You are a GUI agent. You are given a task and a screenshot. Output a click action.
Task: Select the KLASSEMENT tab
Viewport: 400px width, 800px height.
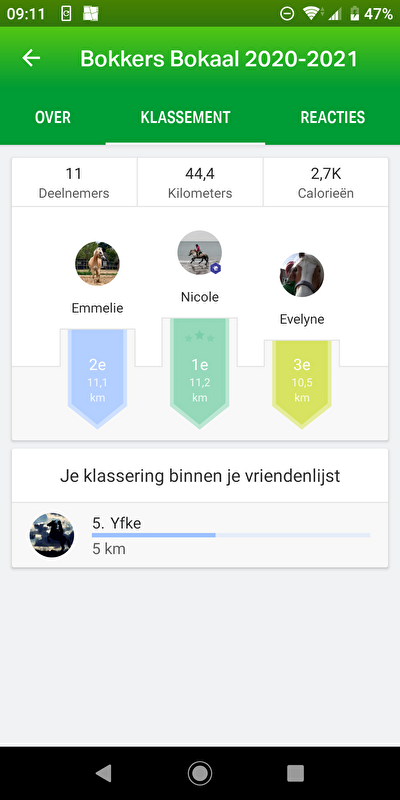click(x=185, y=117)
